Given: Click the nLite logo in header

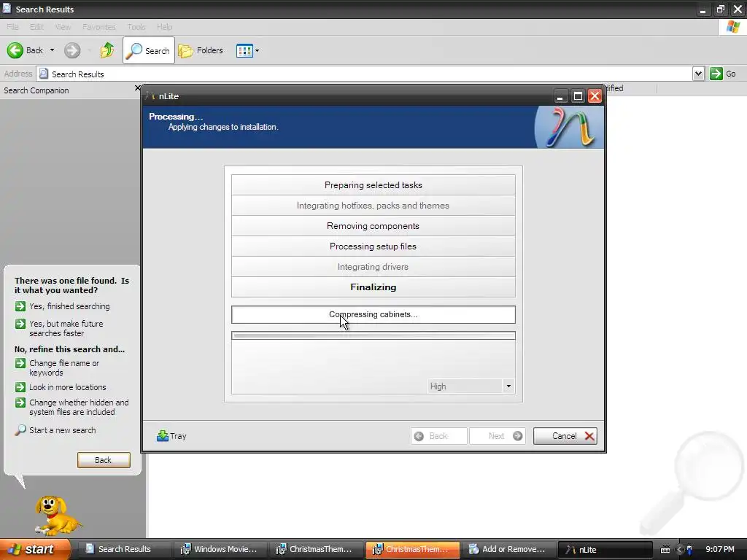Looking at the screenshot, I should point(569,127).
